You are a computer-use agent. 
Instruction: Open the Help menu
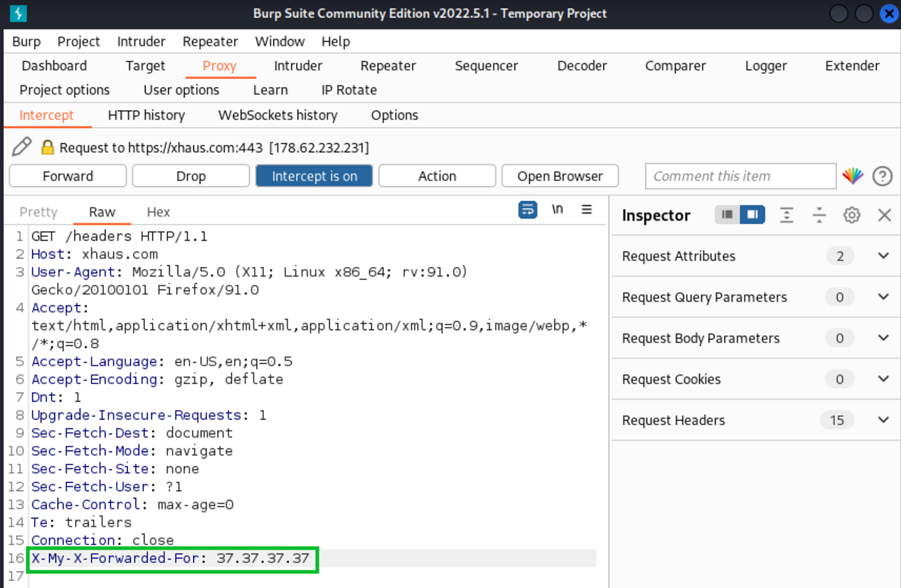click(336, 41)
